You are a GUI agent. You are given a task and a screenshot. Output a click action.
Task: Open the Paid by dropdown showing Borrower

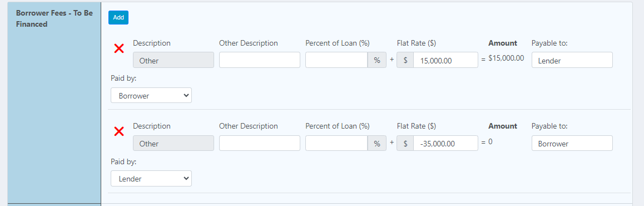[151, 95]
